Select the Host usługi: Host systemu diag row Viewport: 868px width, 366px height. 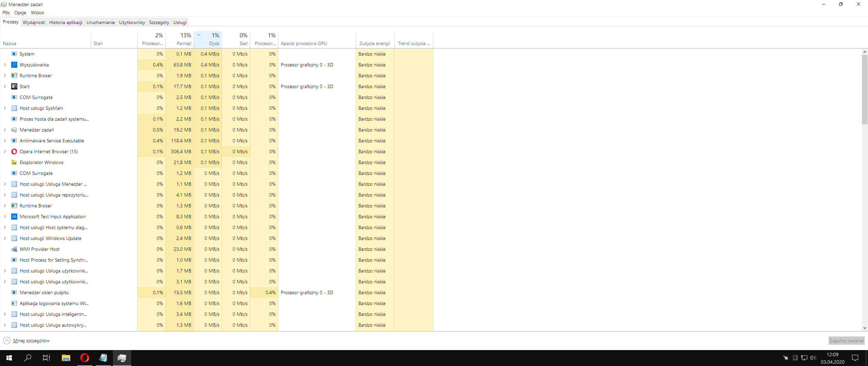tap(217, 227)
